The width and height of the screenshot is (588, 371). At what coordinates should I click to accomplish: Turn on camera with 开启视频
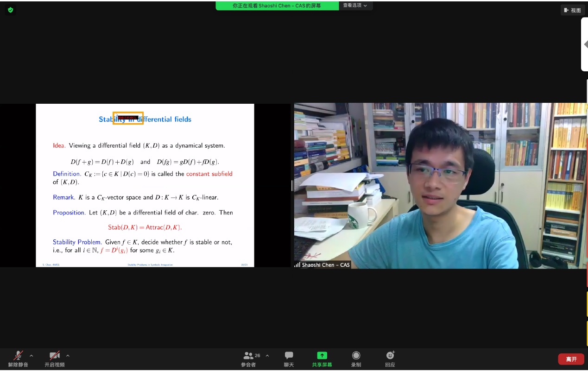(55, 356)
